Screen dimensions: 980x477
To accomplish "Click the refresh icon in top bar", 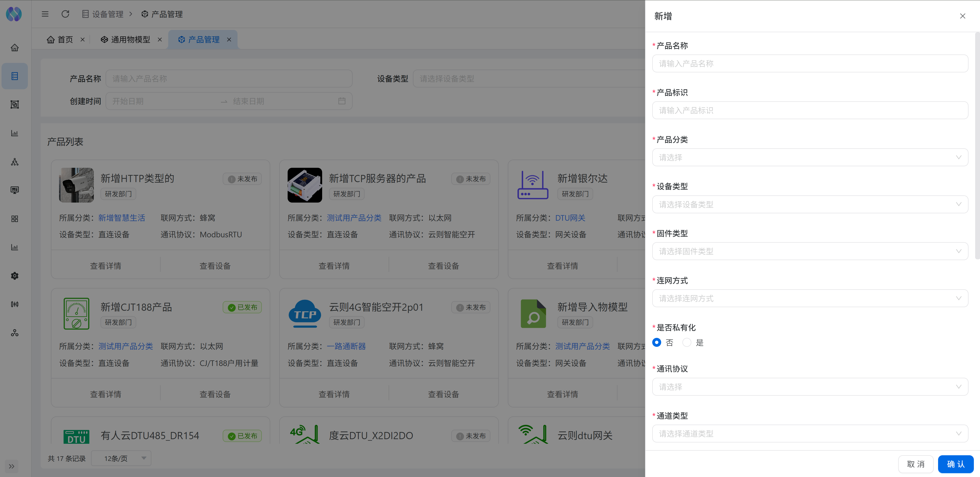I will [65, 14].
